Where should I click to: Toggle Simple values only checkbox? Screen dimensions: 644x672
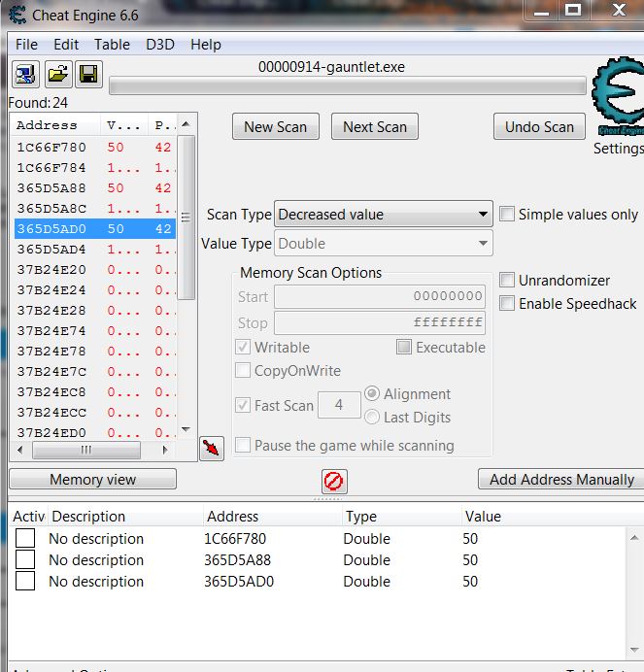point(507,214)
